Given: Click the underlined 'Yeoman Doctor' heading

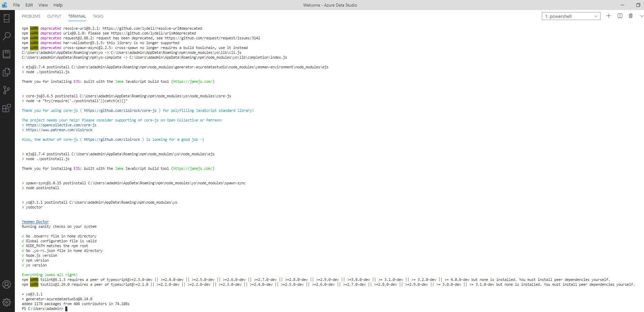Looking at the screenshot, I should coord(35,222).
